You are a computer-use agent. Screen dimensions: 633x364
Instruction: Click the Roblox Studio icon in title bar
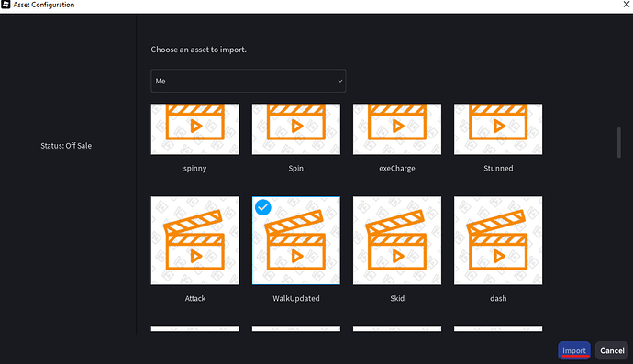click(6, 5)
